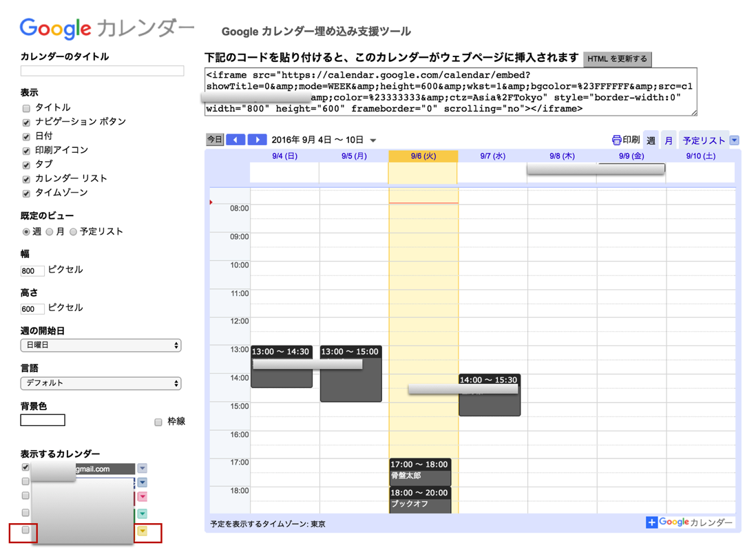Click the previous week arrow button
756x552 pixels.
click(235, 140)
